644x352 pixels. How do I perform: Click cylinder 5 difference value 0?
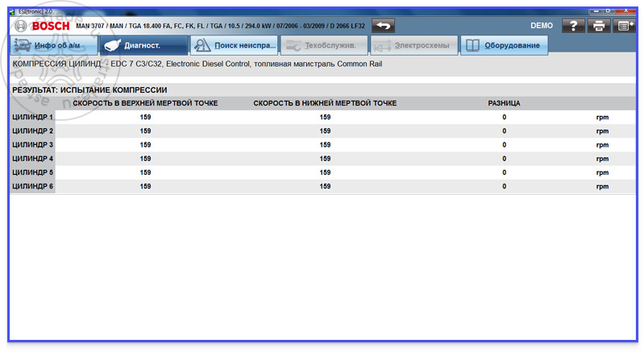click(504, 172)
